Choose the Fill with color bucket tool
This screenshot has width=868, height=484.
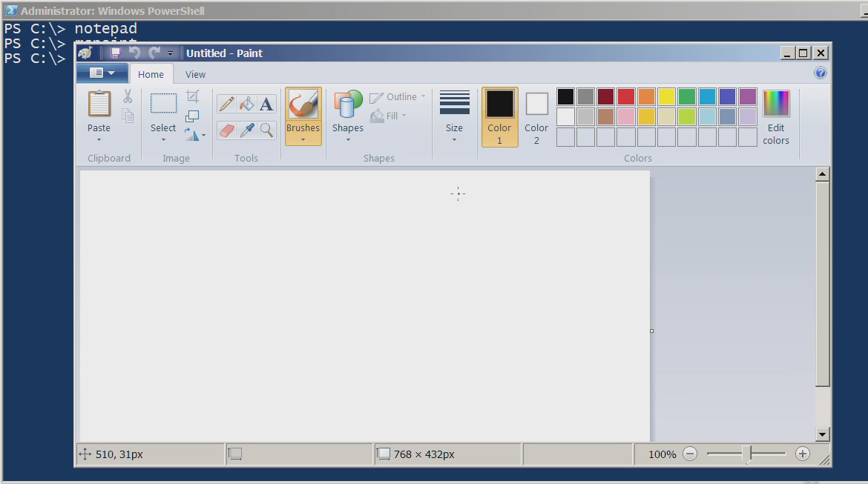tap(246, 104)
